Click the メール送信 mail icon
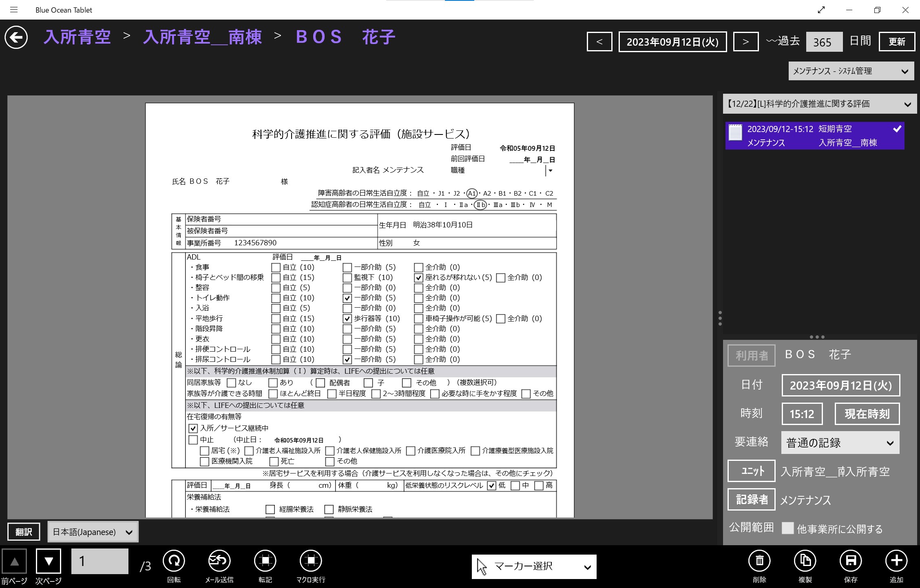Screen dimensions: 920x588 219,561
